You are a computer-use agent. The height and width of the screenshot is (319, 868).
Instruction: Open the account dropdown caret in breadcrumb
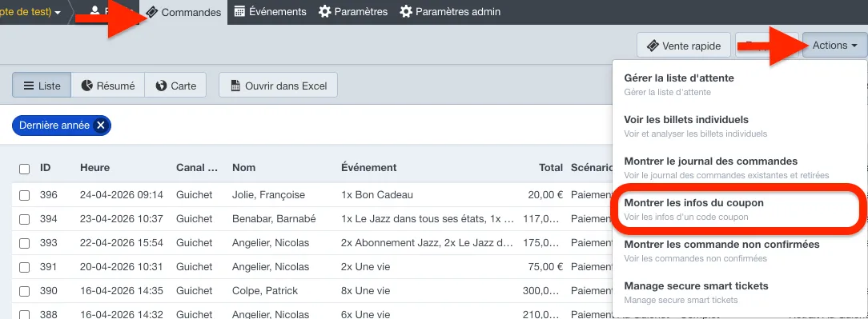(x=58, y=13)
